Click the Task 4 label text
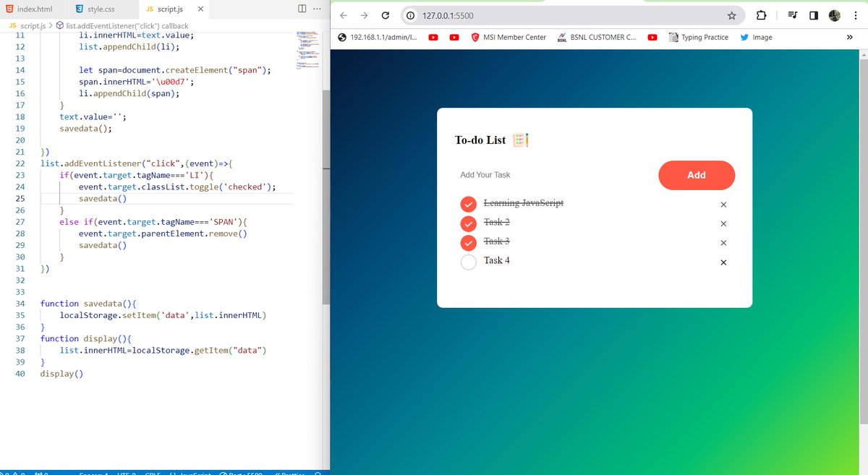Viewport: 868px width, 475px height. (x=497, y=260)
